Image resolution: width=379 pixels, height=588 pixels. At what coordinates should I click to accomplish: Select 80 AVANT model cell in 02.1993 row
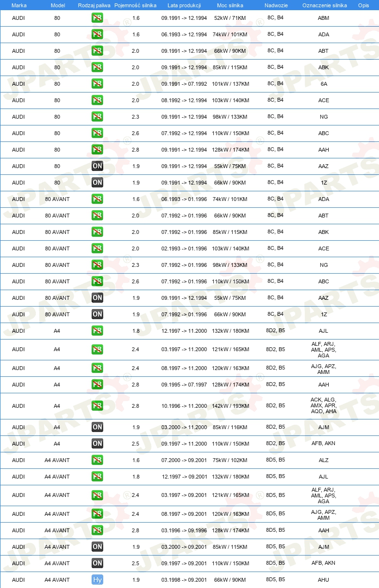pos(57,248)
